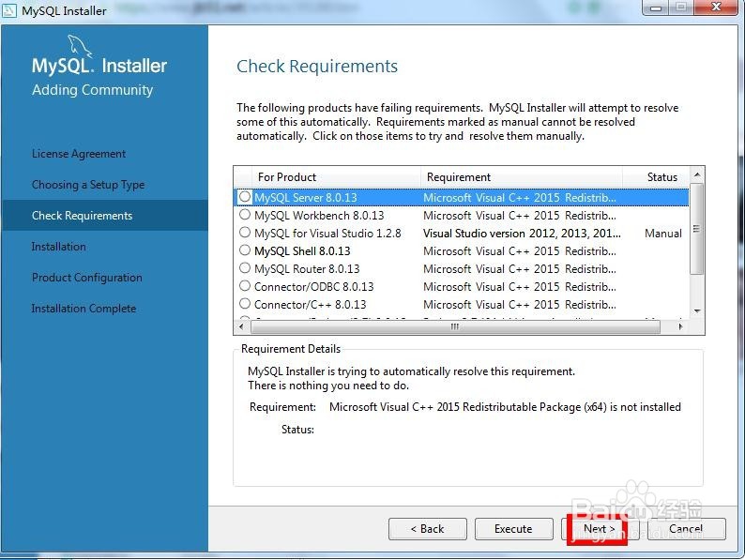745x560 pixels.
Task: Click the MySQL Shell 8.0.13 product name
Action: point(302,250)
